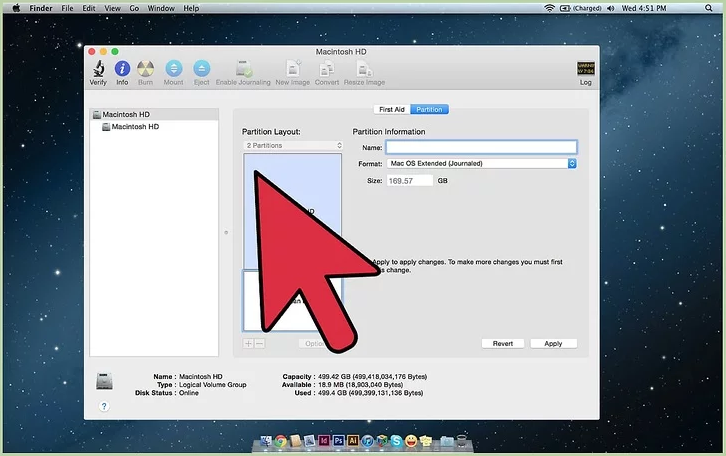Click the remove partition minus button

point(259,344)
